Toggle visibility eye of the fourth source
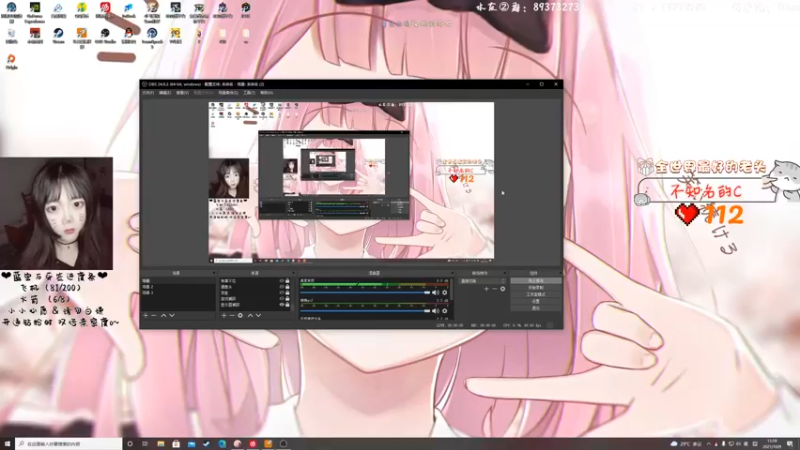This screenshot has height=450, width=800. [x=282, y=298]
